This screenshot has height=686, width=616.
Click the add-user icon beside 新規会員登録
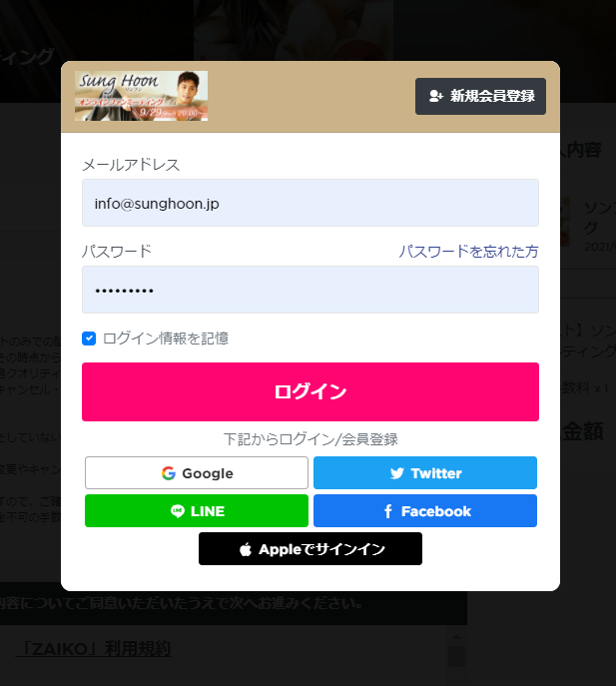(x=435, y=96)
